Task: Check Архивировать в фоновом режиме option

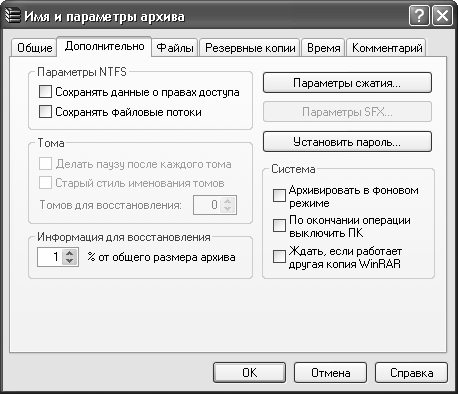Action: tap(279, 196)
